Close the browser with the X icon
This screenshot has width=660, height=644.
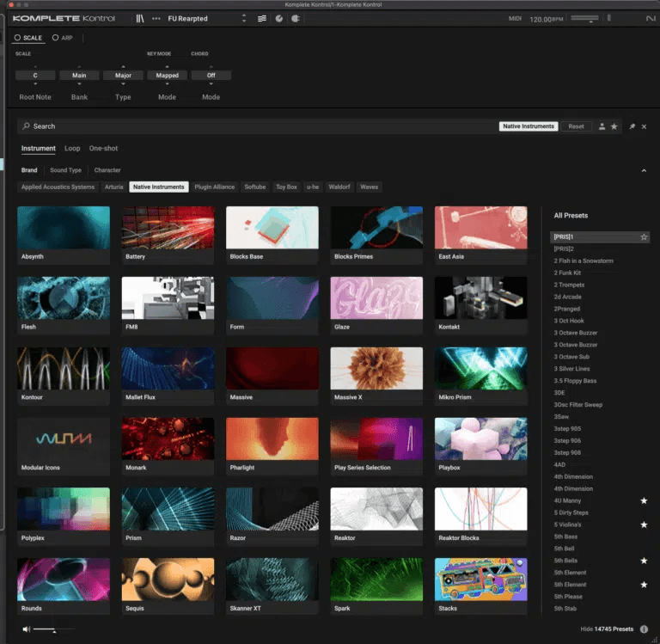pos(644,126)
